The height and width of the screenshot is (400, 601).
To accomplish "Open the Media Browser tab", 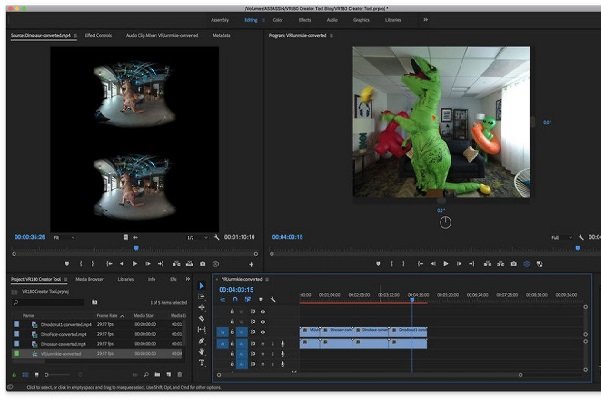I will point(89,279).
